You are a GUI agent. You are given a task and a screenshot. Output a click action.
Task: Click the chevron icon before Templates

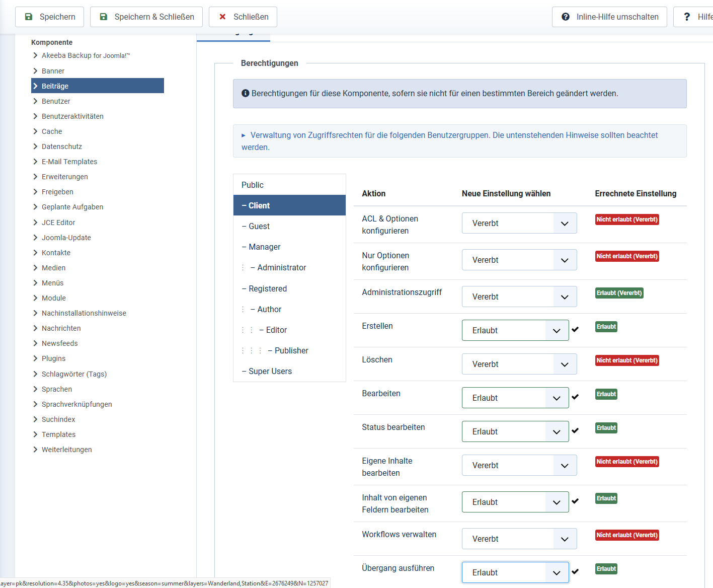click(x=35, y=434)
